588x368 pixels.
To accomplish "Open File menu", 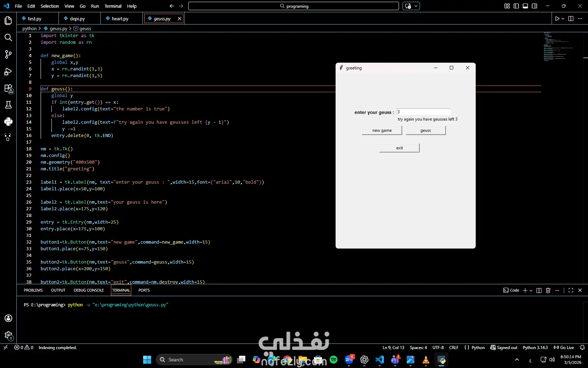I will click(19, 6).
